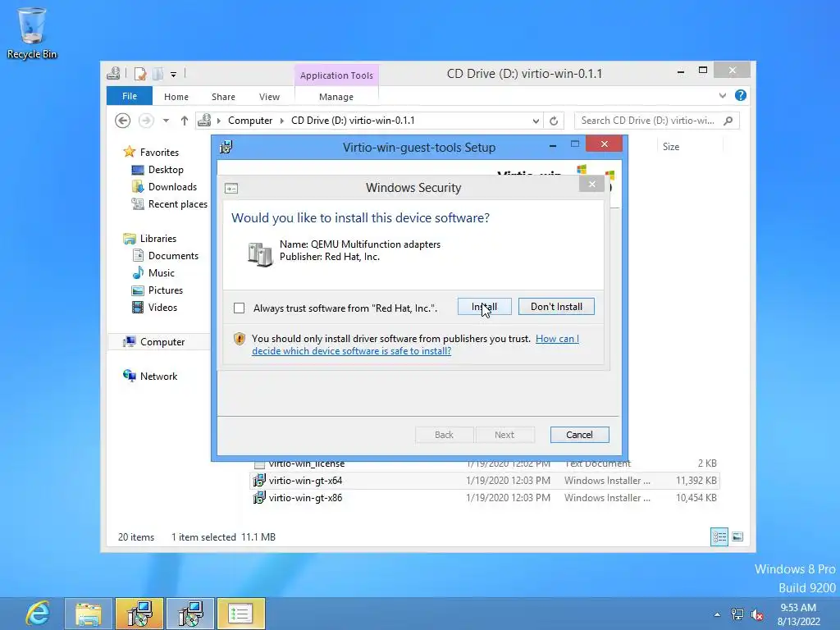This screenshot has width=840, height=630.
Task: Open the Recycle Bin desktop icon
Action: [x=32, y=33]
